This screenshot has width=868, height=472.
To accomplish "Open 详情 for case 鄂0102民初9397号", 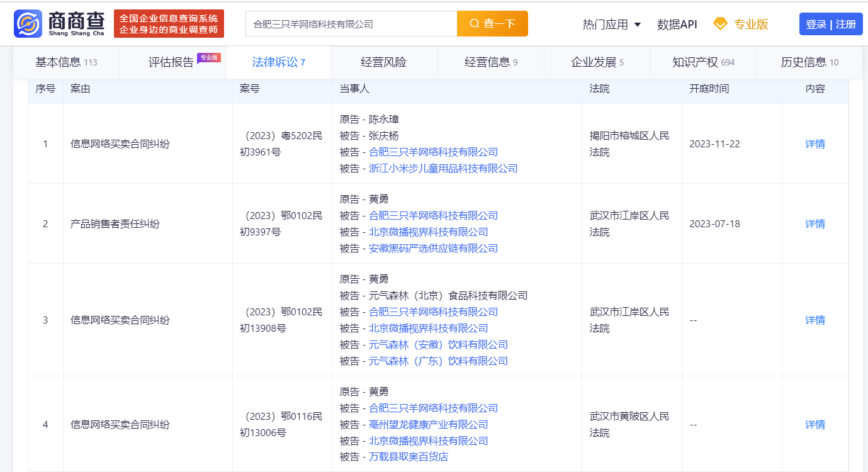I will point(815,223).
